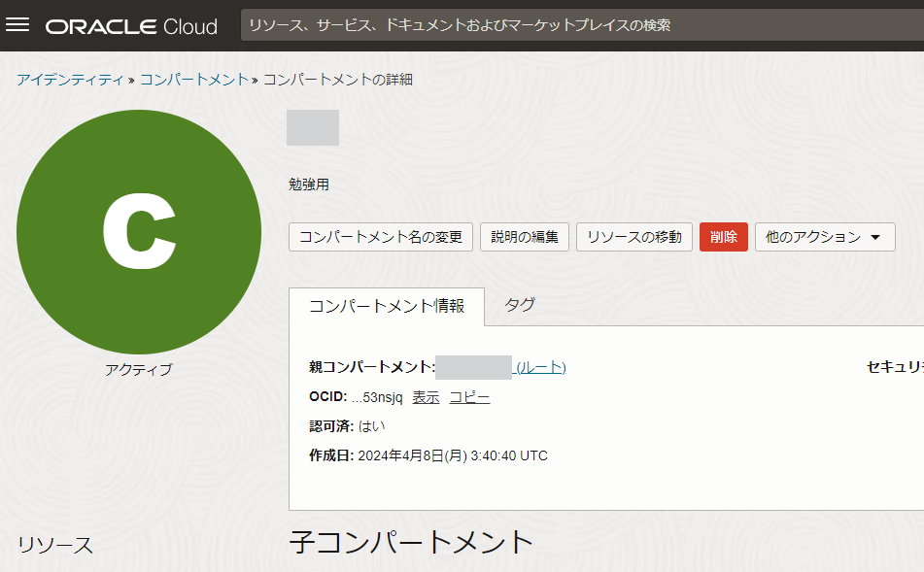Click the アクティブ status label
Image resolution: width=924 pixels, height=572 pixels.
pos(139,369)
